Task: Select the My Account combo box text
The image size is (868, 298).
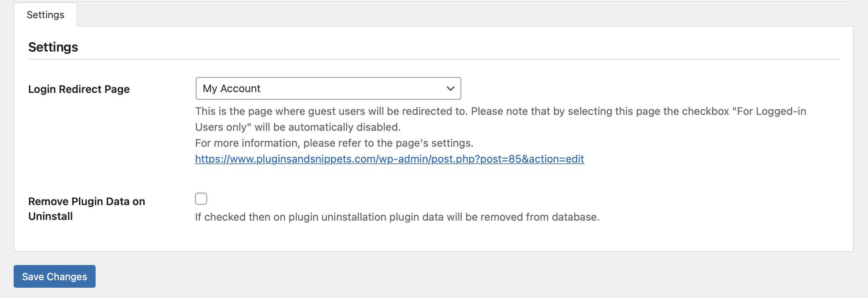Action: (x=231, y=89)
